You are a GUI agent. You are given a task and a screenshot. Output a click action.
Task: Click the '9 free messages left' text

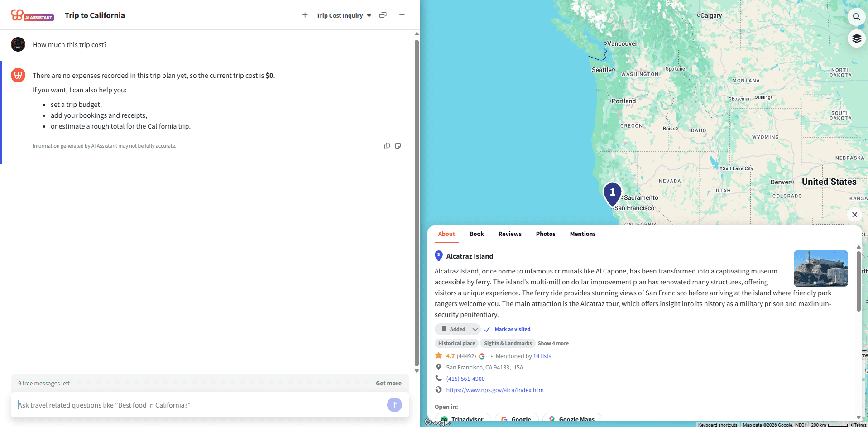[x=44, y=383]
